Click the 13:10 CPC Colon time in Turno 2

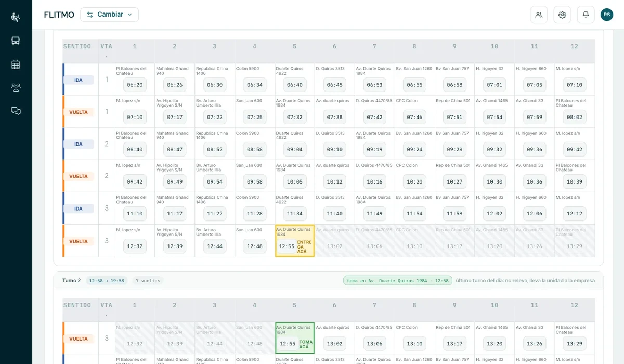pos(414,343)
